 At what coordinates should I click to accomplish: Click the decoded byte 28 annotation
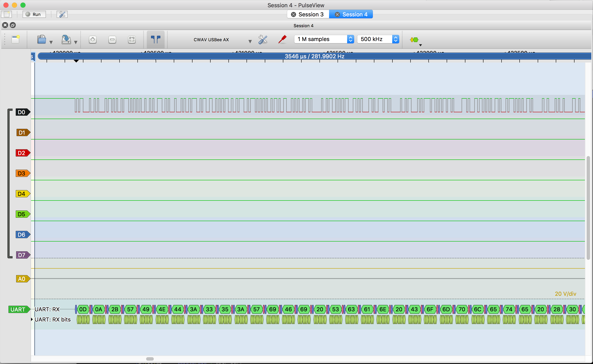tap(557, 309)
